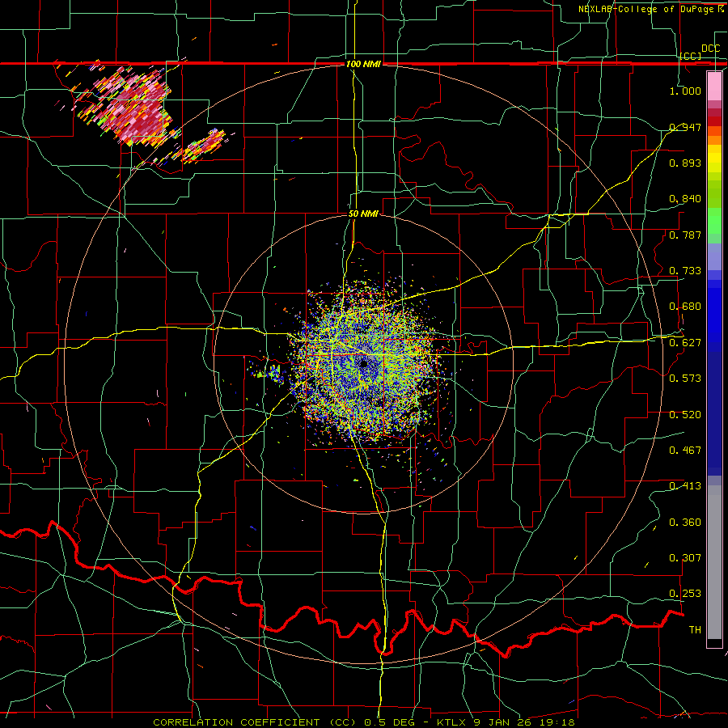Click the 0.360 scale value
Screen dimensions: 728x728
(685, 523)
